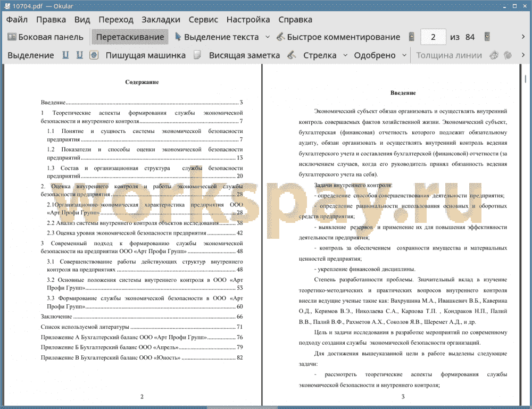Click contents entry 2.2 Анализ системы внутреннего контроля
The image size is (532, 409).
(145, 223)
